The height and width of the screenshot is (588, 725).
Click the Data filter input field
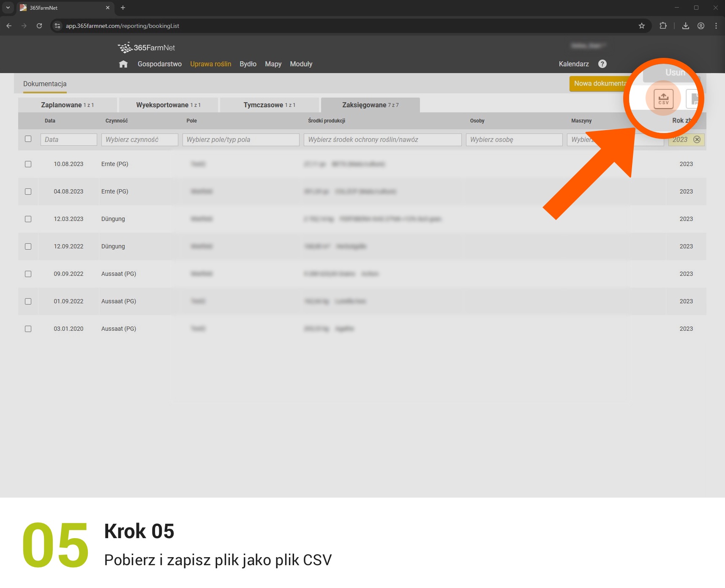tap(68, 140)
